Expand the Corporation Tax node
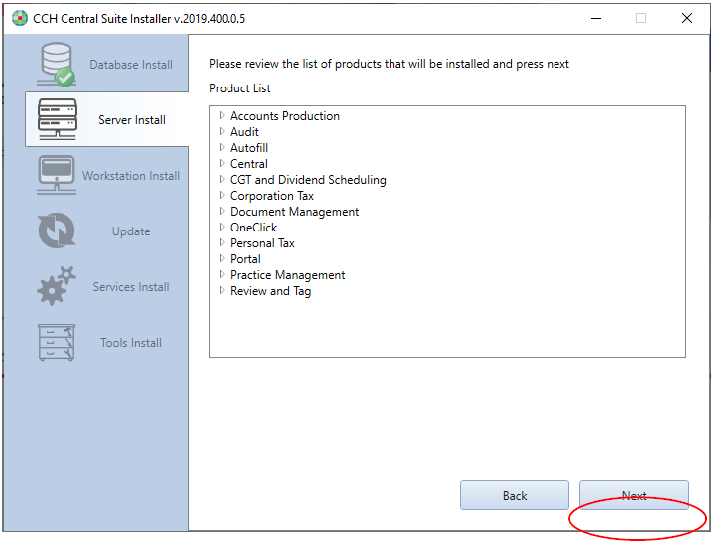 coord(222,195)
